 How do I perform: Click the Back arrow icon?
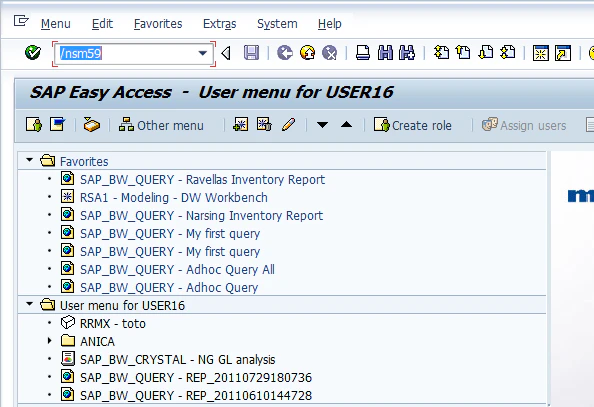284,53
